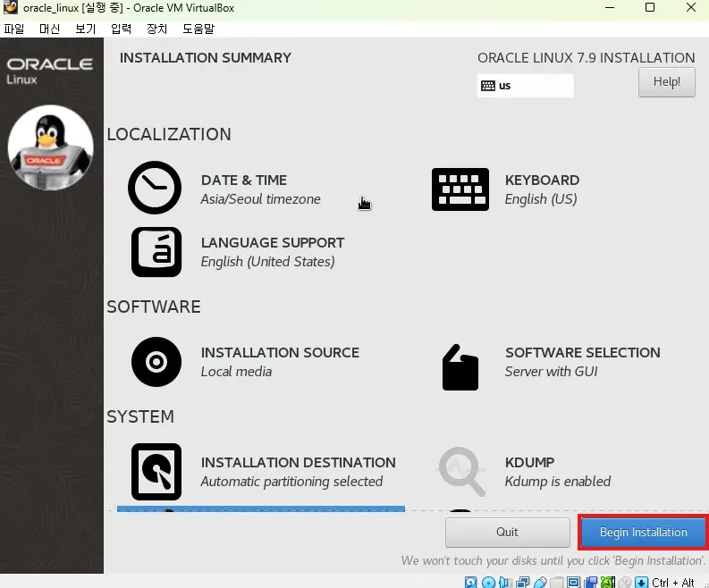Click the optical drive status icon
Image resolution: width=709 pixels, height=588 pixels.
[x=488, y=582]
